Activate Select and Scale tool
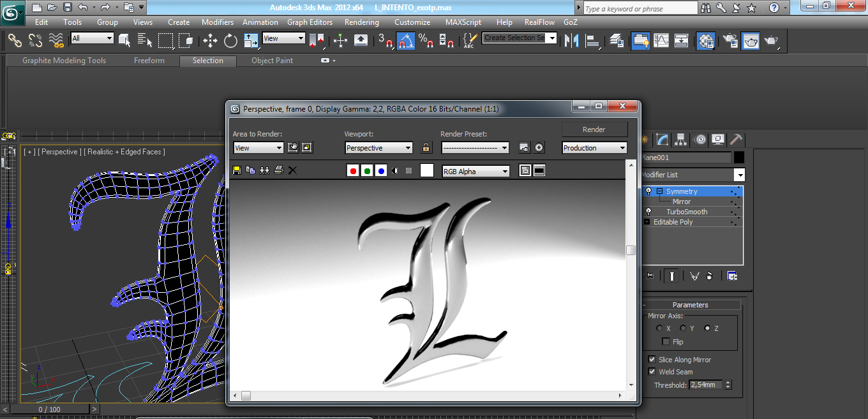This screenshot has height=419, width=868. pos(251,40)
